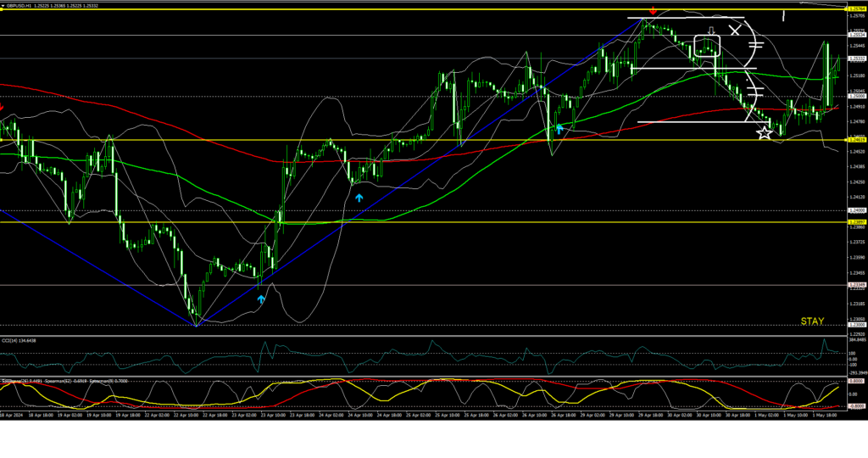Click the blue zigzag low point vertex

[196, 325]
